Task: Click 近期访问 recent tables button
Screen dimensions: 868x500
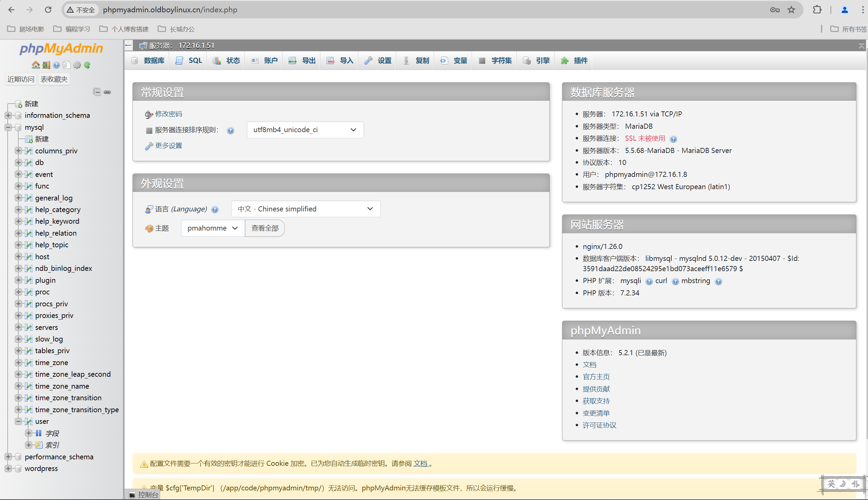Action: (20, 79)
